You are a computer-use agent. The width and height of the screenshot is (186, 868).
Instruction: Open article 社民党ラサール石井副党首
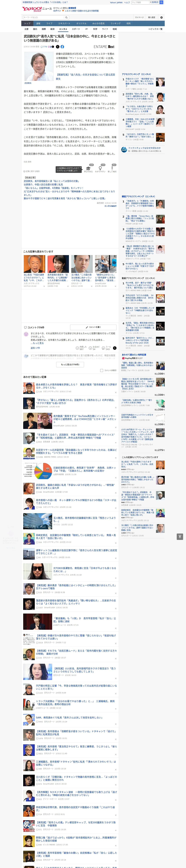(x=76, y=451)
